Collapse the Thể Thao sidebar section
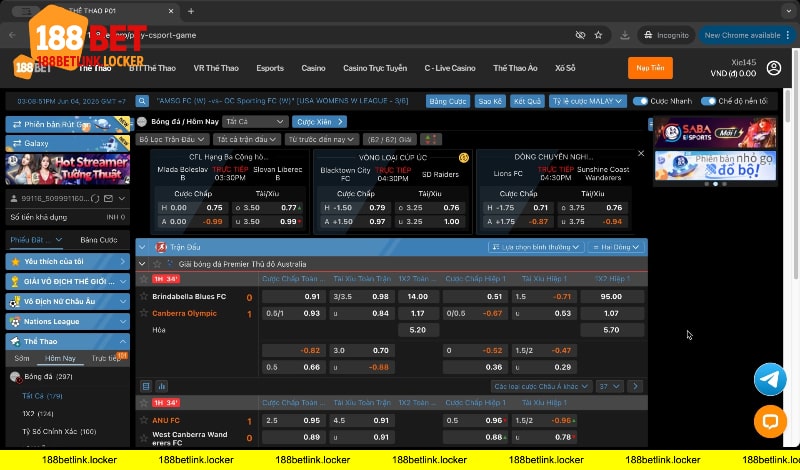Image resolution: width=800 pixels, height=470 pixels. (x=121, y=341)
